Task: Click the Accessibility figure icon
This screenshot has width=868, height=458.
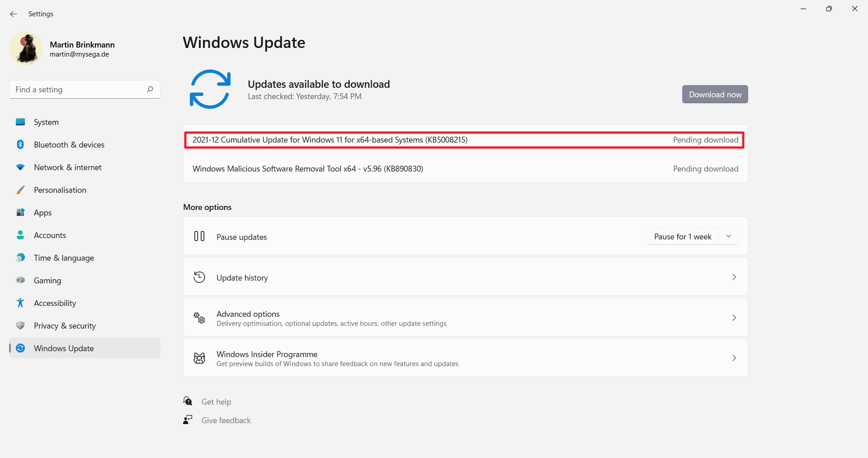Action: coord(20,303)
